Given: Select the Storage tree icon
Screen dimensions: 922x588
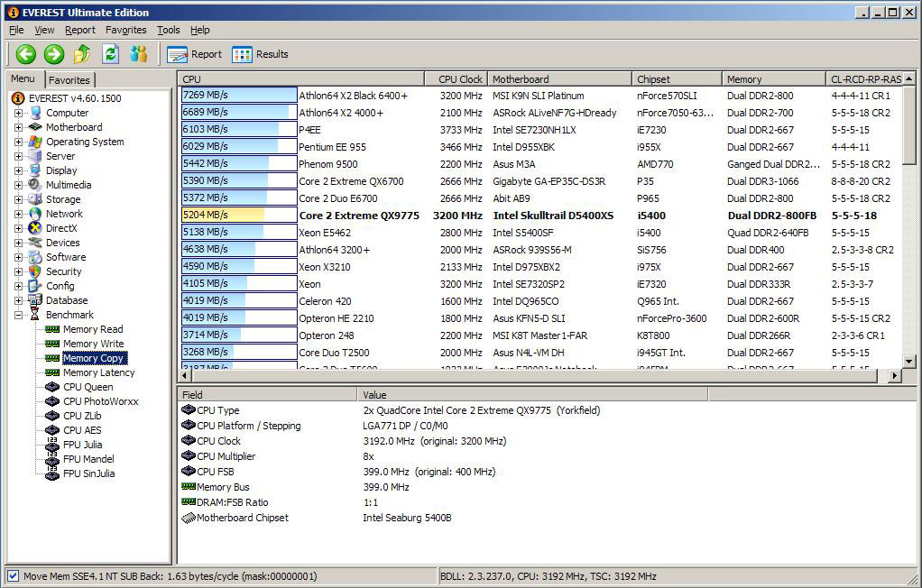Looking at the screenshot, I should (x=35, y=199).
